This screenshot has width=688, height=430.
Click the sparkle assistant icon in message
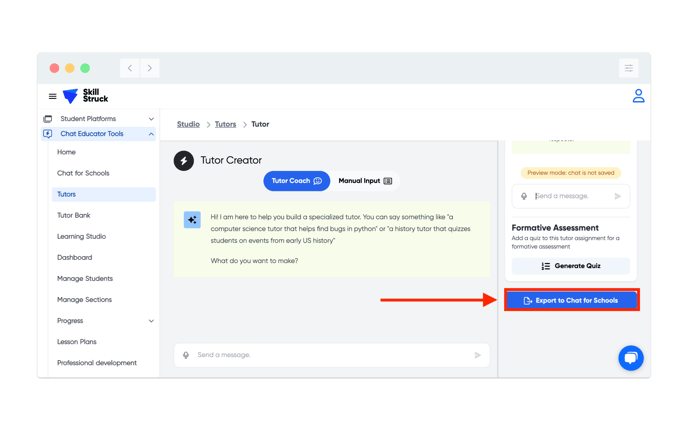click(x=192, y=220)
